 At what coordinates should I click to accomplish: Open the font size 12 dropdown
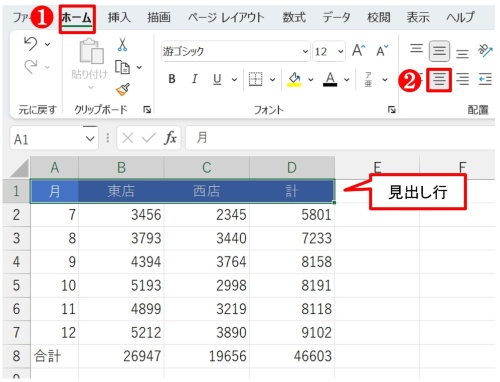coord(340,52)
